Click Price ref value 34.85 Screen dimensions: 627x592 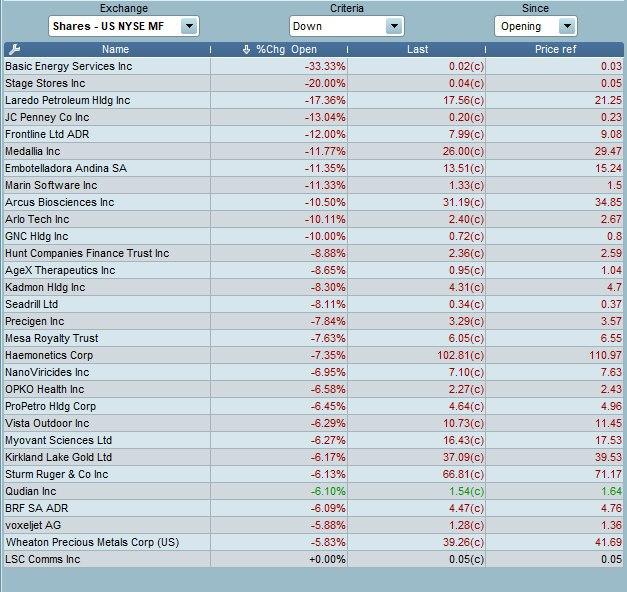click(608, 202)
